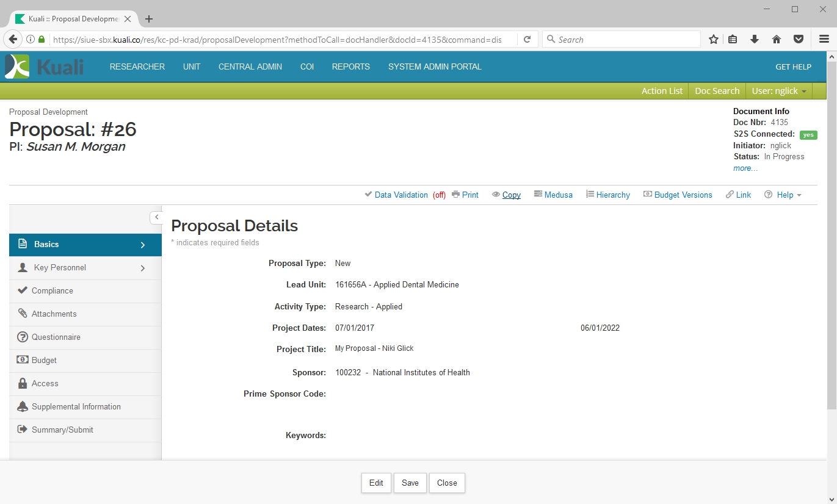This screenshot has height=504, width=837.
Task: Click the Kuali logo icon
Action: [17, 67]
